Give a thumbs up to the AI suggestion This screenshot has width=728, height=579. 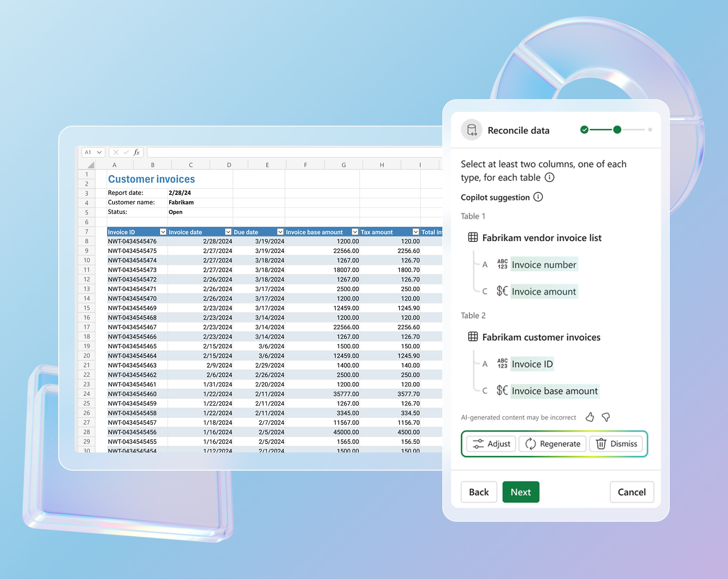pyautogui.click(x=590, y=417)
